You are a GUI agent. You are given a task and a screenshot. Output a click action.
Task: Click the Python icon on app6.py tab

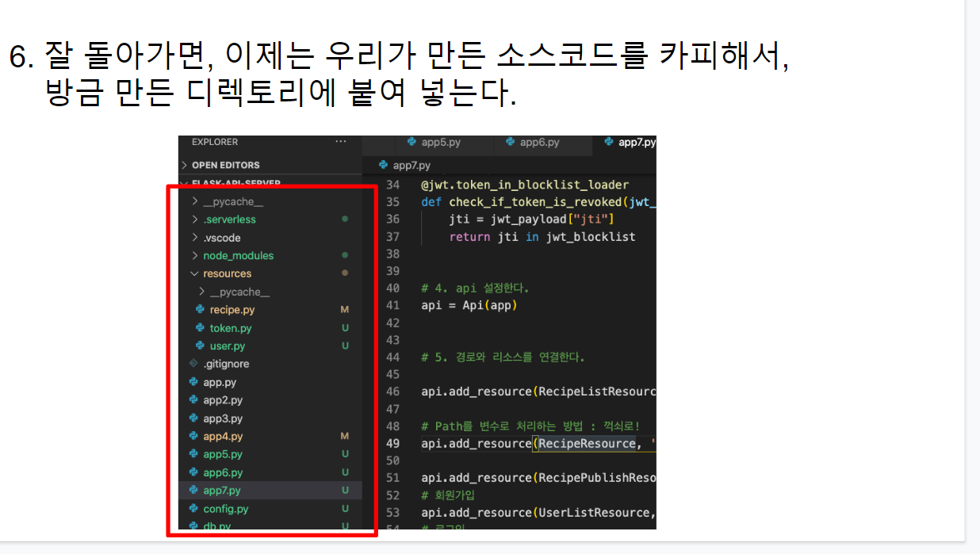pos(510,143)
